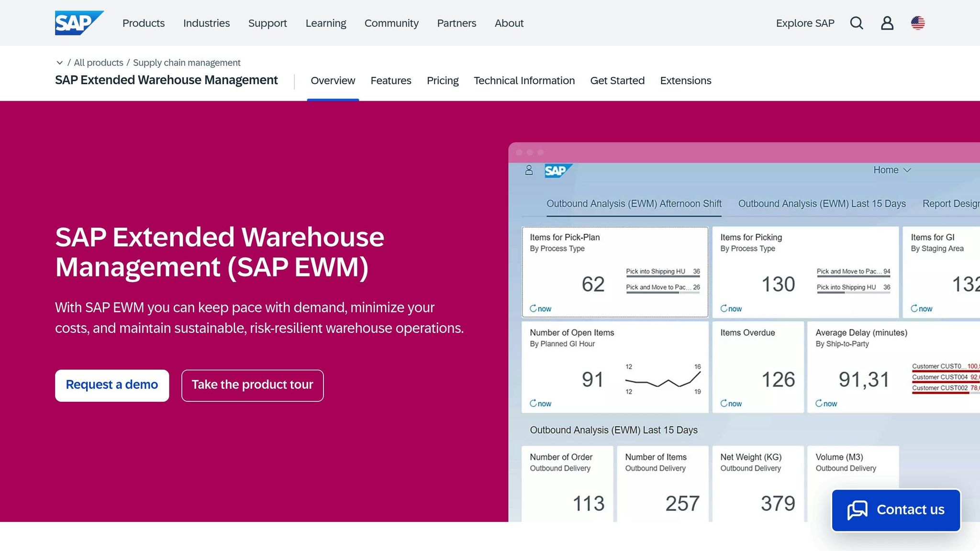980x551 pixels.
Task: Open the Number of Open Items tile
Action: click(615, 367)
